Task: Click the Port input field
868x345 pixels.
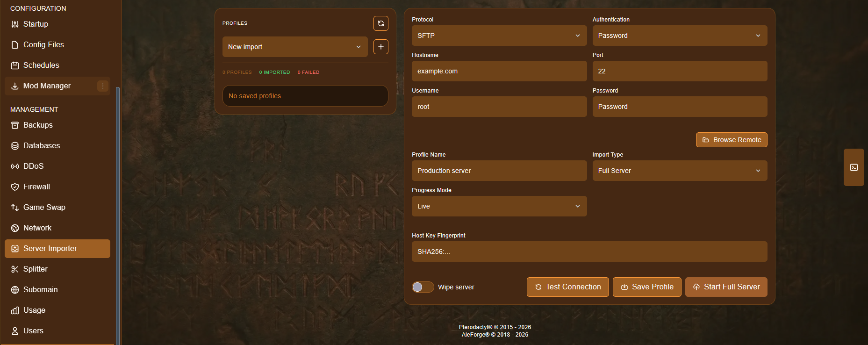Action: tap(680, 71)
